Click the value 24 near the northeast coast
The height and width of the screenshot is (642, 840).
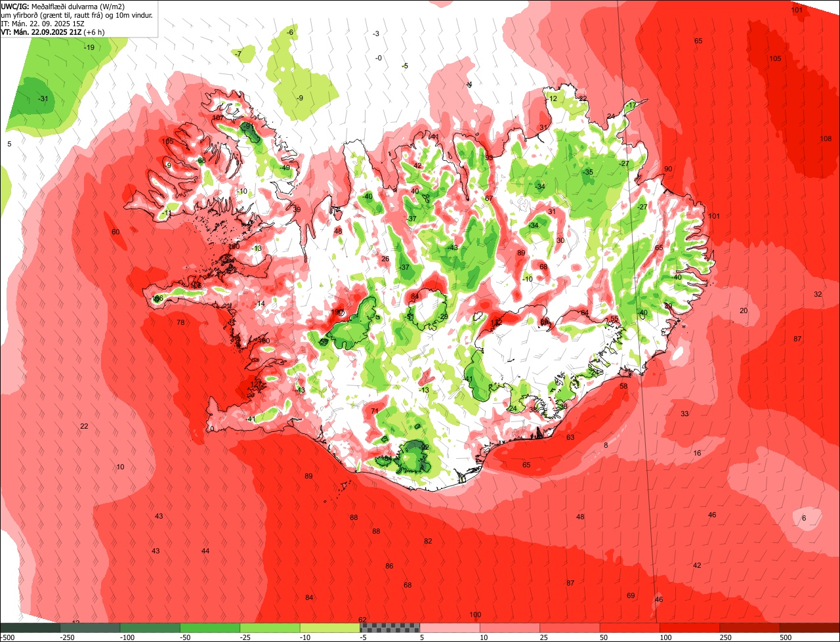click(x=610, y=116)
